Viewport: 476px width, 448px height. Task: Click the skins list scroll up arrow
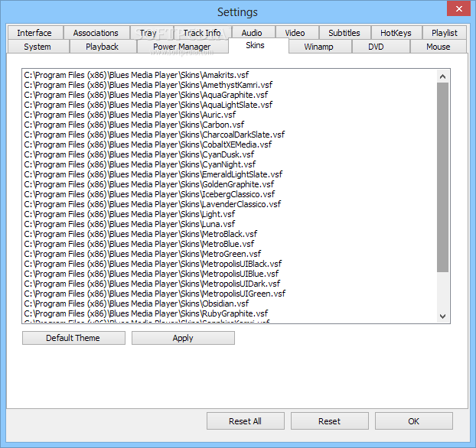click(x=442, y=76)
